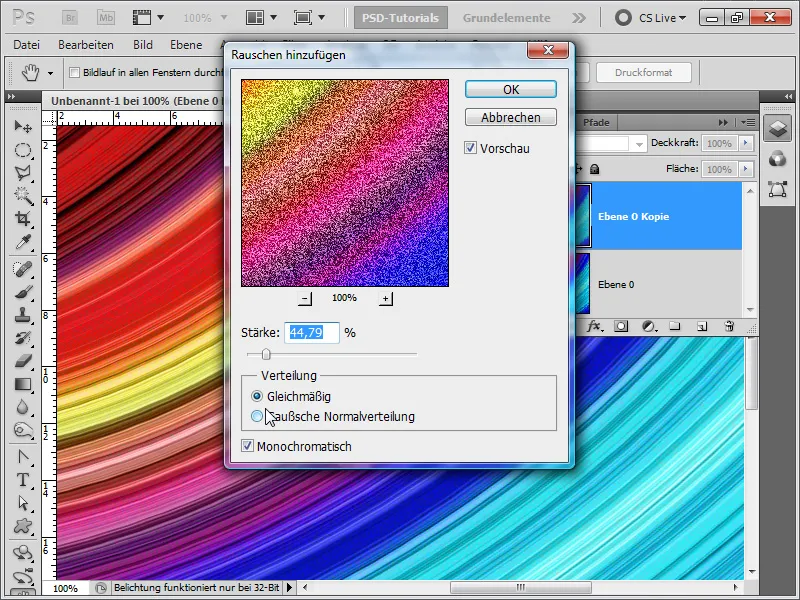Select the Blur droplet tool
The height and width of the screenshot is (600, 800).
click(23, 407)
